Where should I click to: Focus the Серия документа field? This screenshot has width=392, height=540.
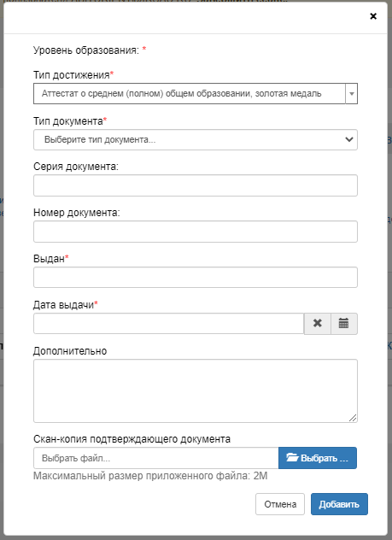click(196, 185)
